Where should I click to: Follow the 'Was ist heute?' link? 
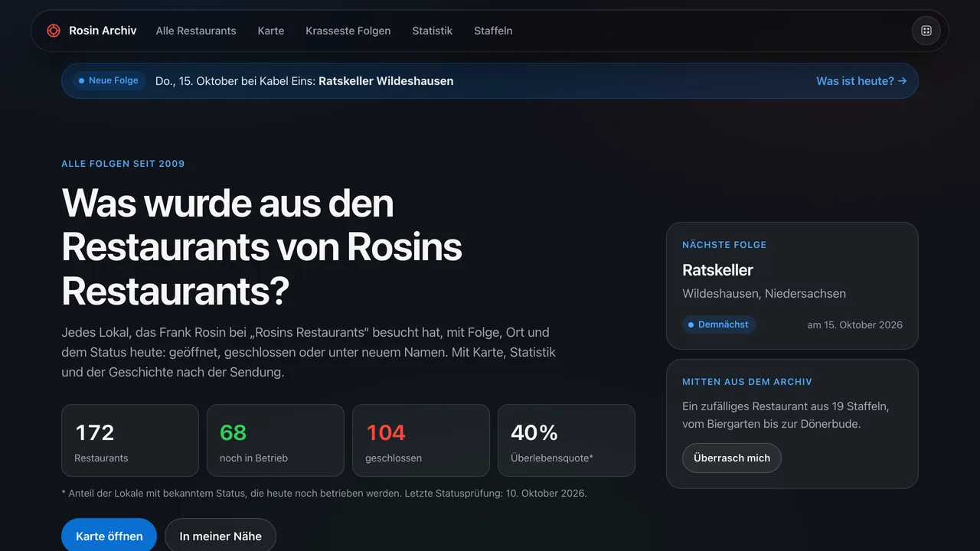[861, 81]
